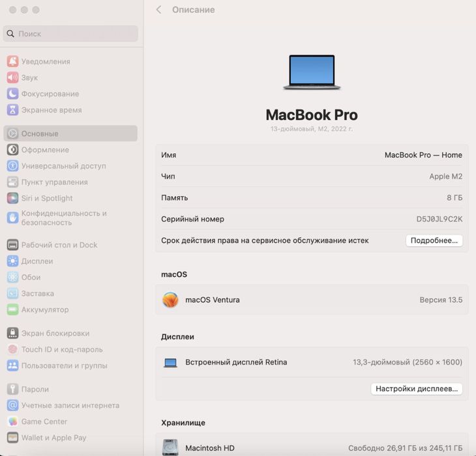Select the Siri и Spotlight icon
476x456 pixels.
coord(12,198)
